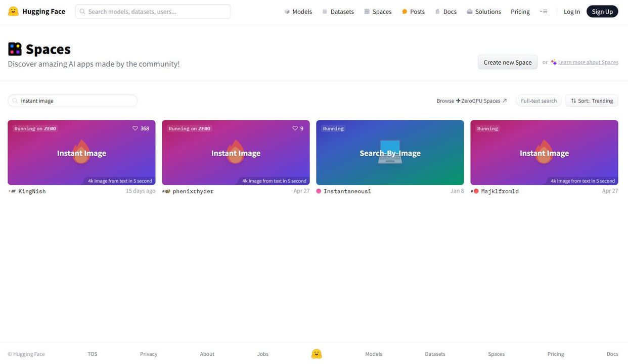Click footer Hugging Face emoji icon
The width and height of the screenshot is (628, 364).
click(317, 354)
